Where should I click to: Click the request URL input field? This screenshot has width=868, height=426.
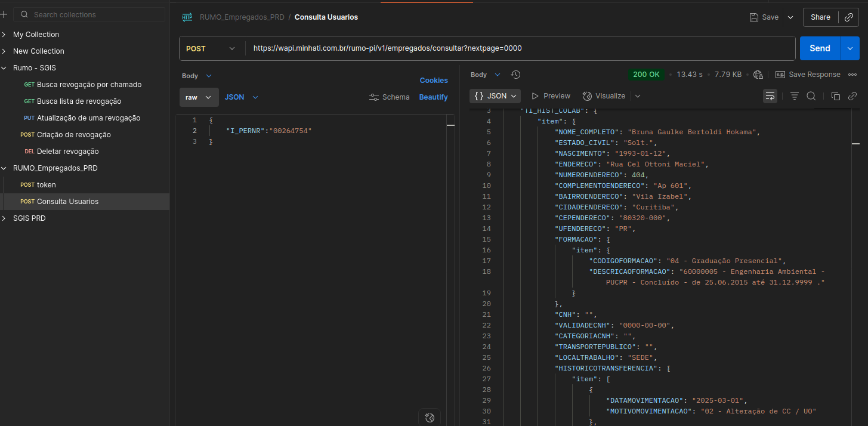(x=519, y=48)
